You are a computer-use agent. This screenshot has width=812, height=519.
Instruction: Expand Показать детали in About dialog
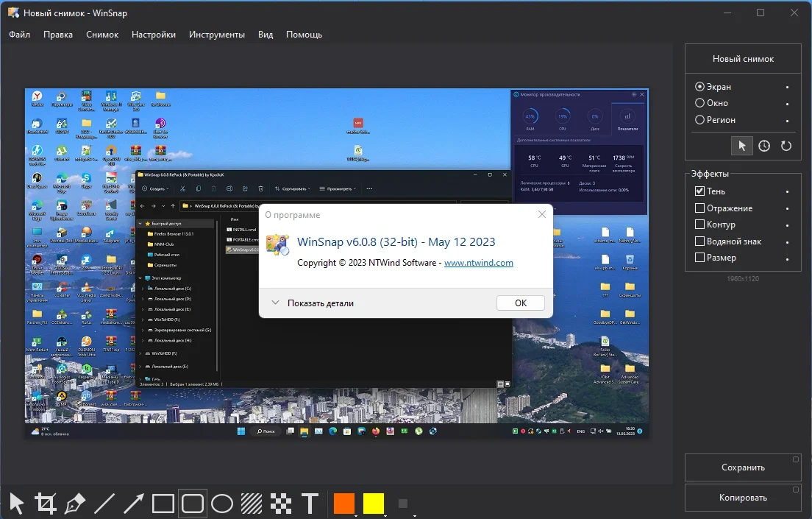(x=313, y=303)
